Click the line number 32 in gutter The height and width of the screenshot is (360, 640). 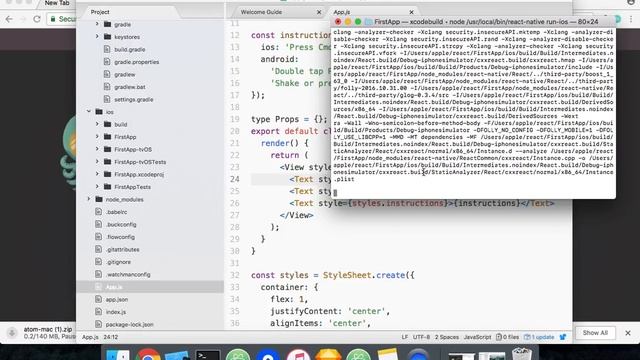click(x=235, y=275)
